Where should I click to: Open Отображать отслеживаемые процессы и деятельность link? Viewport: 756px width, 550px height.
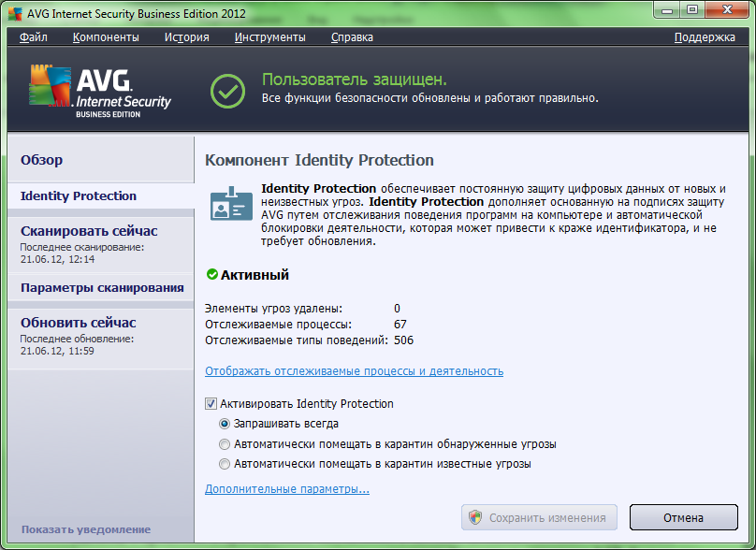(x=354, y=371)
